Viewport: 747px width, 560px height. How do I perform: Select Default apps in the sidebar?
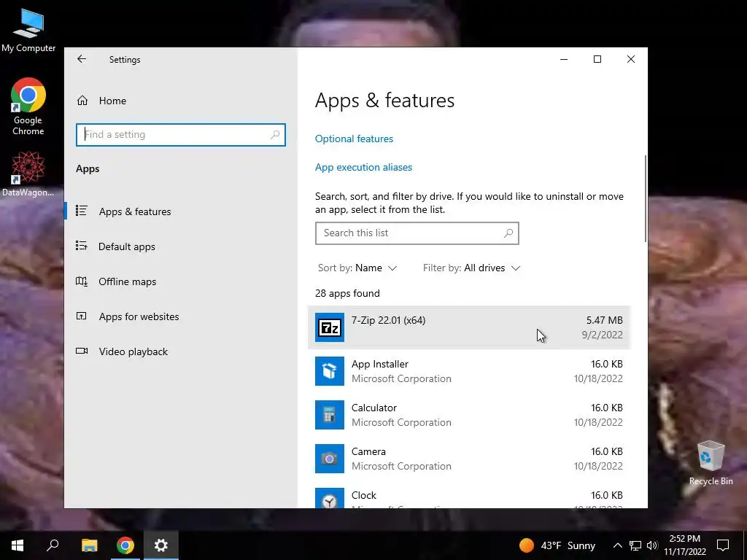(x=181, y=246)
